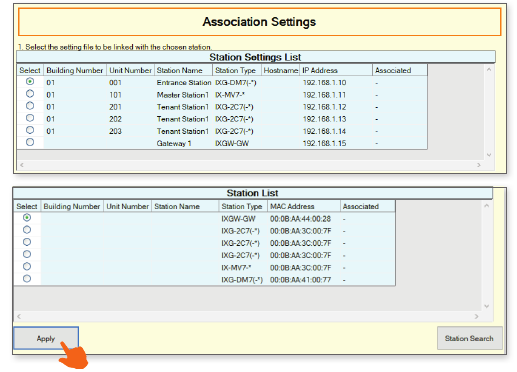Click MAC address 00:0B:AA:41:00:77
Screen dimensions: 517x372
(x=300, y=280)
